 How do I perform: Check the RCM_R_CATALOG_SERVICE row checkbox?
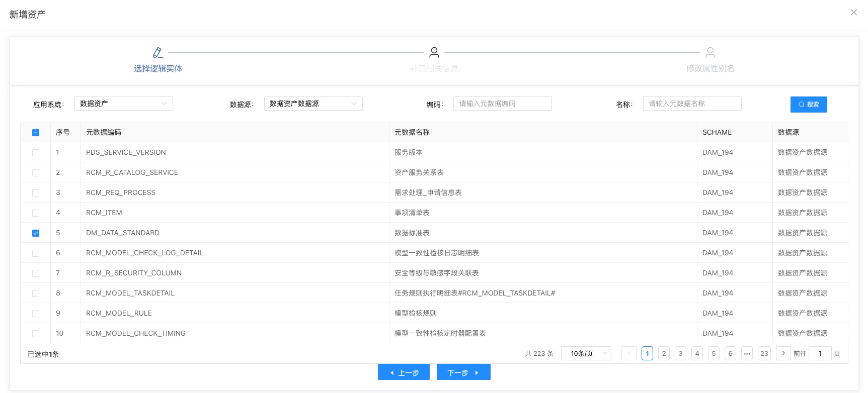tap(36, 173)
